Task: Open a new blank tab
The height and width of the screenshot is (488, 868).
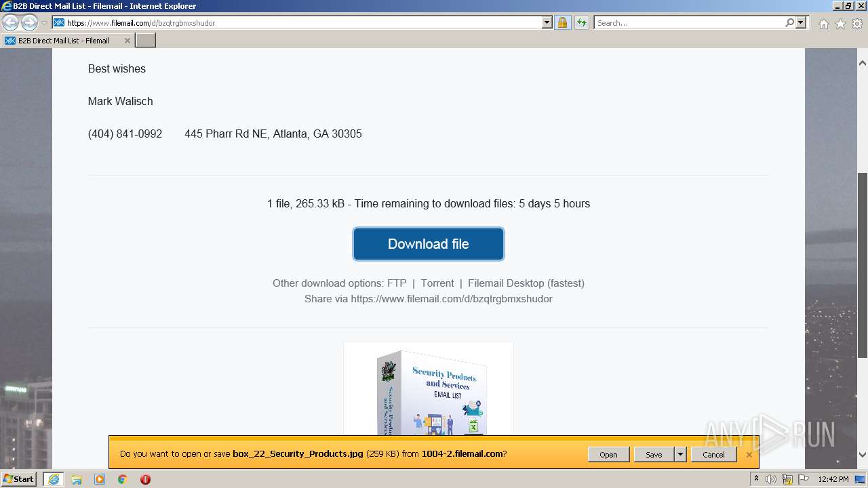Action: point(146,41)
